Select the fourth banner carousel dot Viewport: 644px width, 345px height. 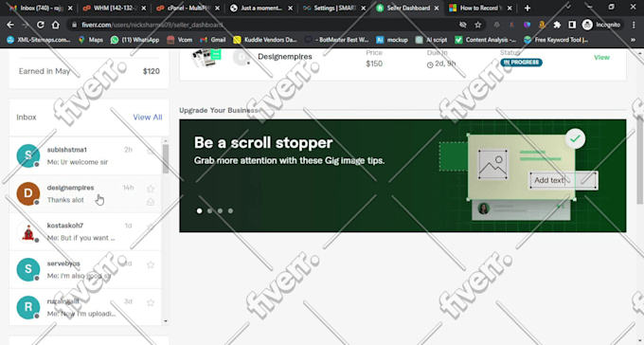pyautogui.click(x=230, y=211)
